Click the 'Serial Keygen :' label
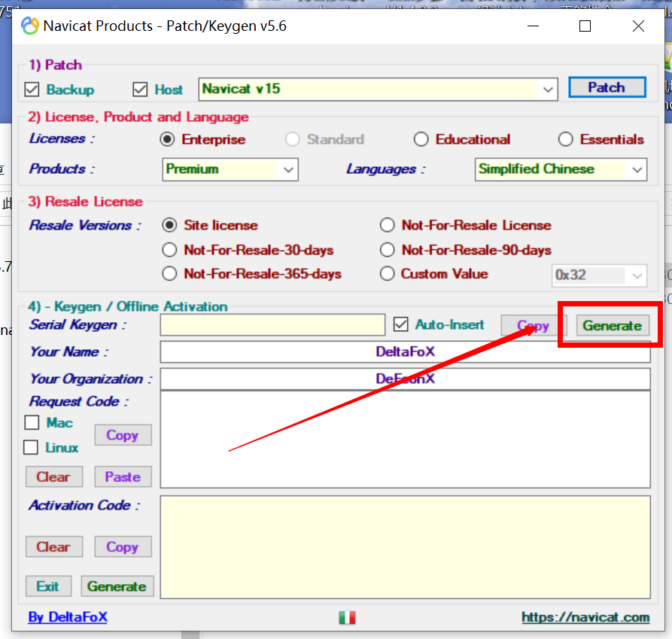The width and height of the screenshot is (672, 639). (x=78, y=325)
